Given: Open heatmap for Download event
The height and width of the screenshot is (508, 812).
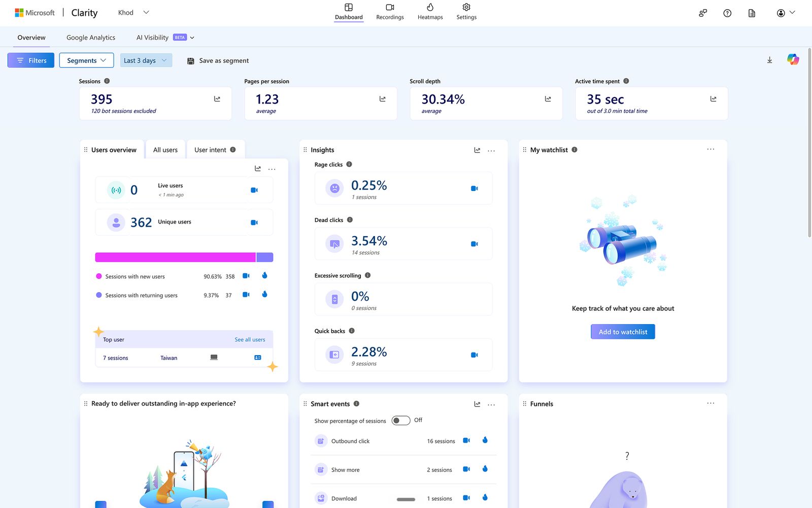Looking at the screenshot, I should coord(485,497).
